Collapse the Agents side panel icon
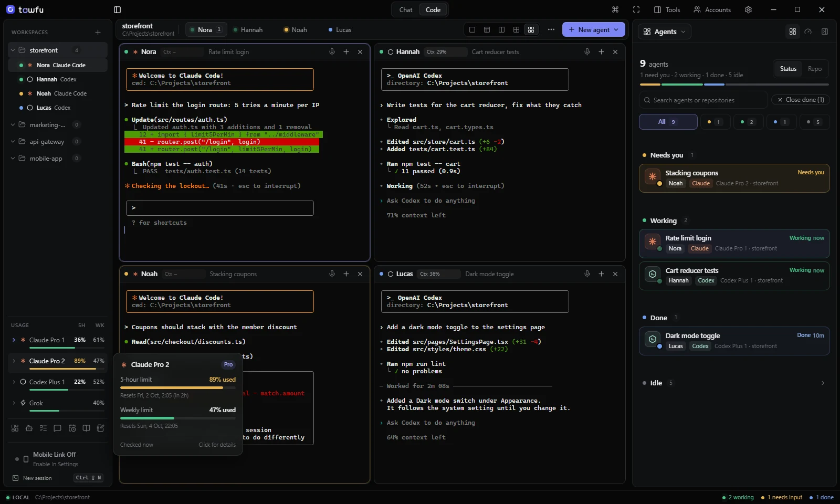Viewport: 840px width, 504px height. [x=825, y=31]
